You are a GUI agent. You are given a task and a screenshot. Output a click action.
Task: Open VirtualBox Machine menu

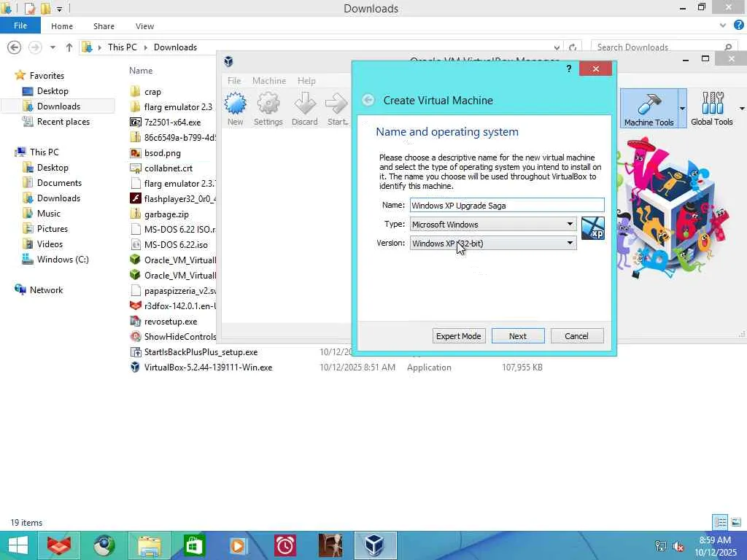(x=269, y=80)
